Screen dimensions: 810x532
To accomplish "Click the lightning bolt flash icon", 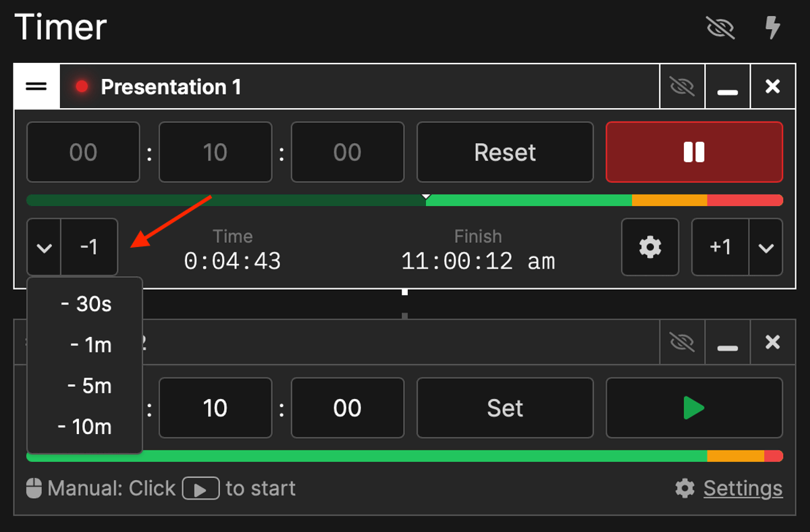I will click(772, 28).
